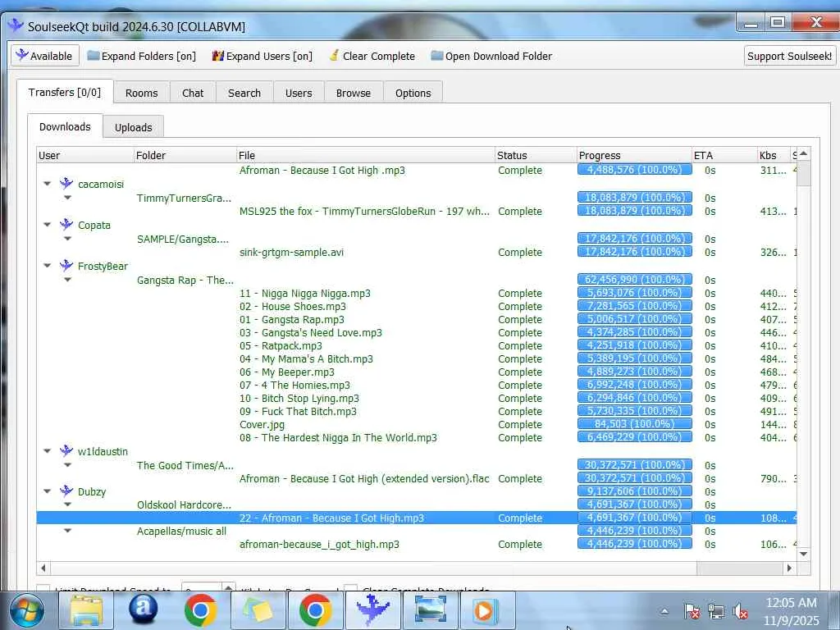Toggle Expand Folders [on]
Image resolution: width=840 pixels, height=630 pixels.
pos(141,56)
